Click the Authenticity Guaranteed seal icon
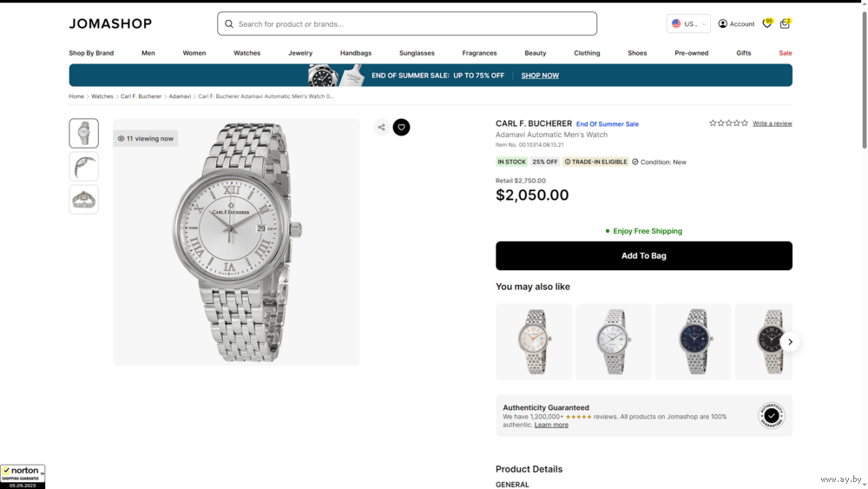 771,416
